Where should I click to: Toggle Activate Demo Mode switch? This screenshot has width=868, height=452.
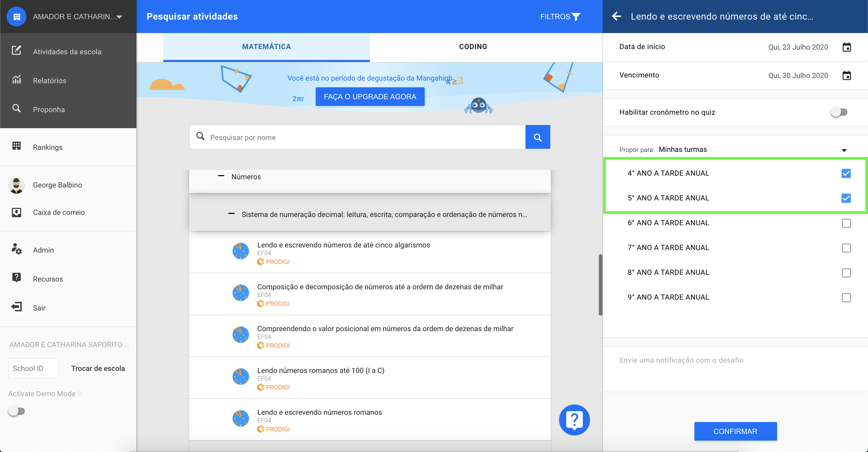[x=17, y=411]
